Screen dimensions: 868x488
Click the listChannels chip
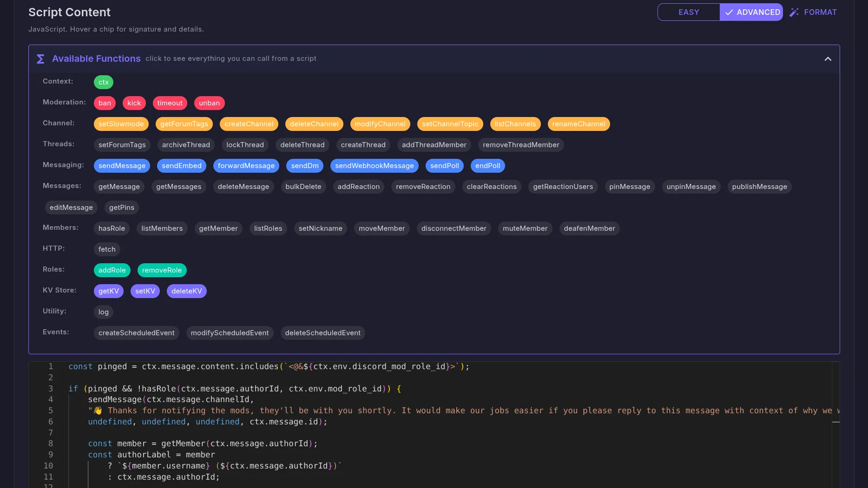click(515, 124)
